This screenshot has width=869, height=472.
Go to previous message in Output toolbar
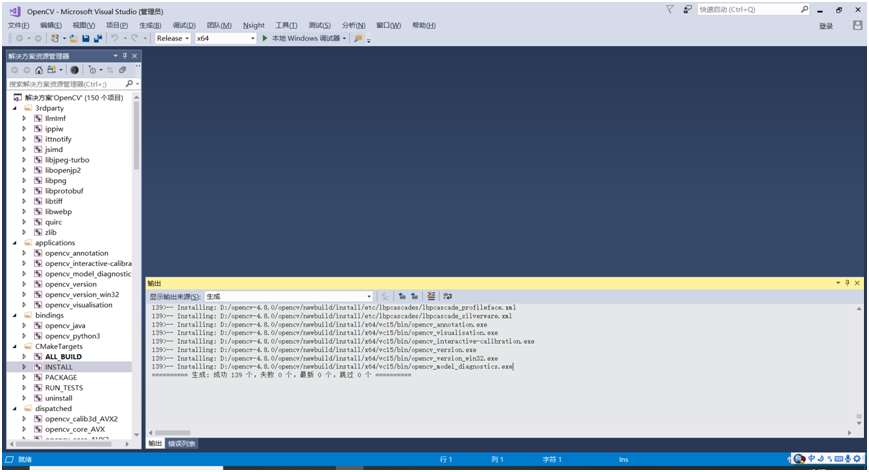[402, 296]
